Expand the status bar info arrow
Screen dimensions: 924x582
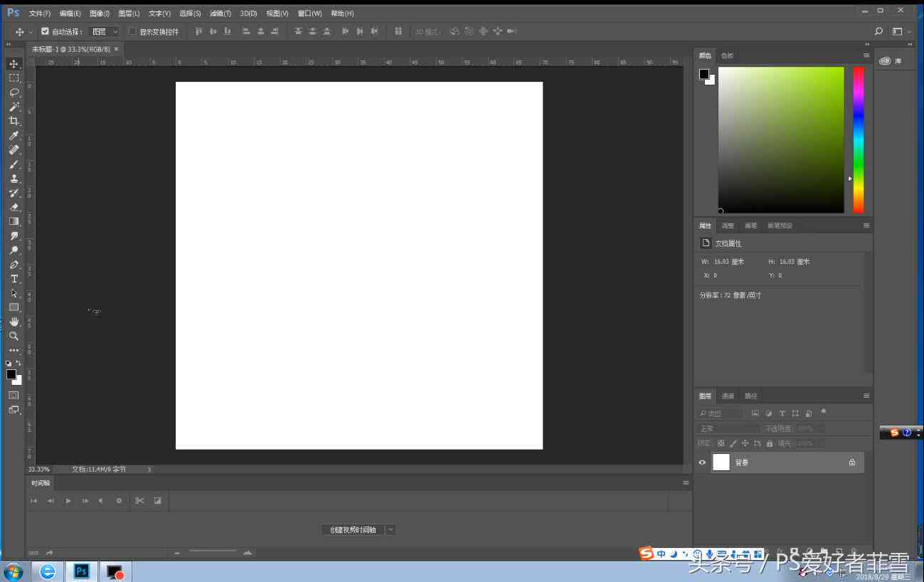149,470
